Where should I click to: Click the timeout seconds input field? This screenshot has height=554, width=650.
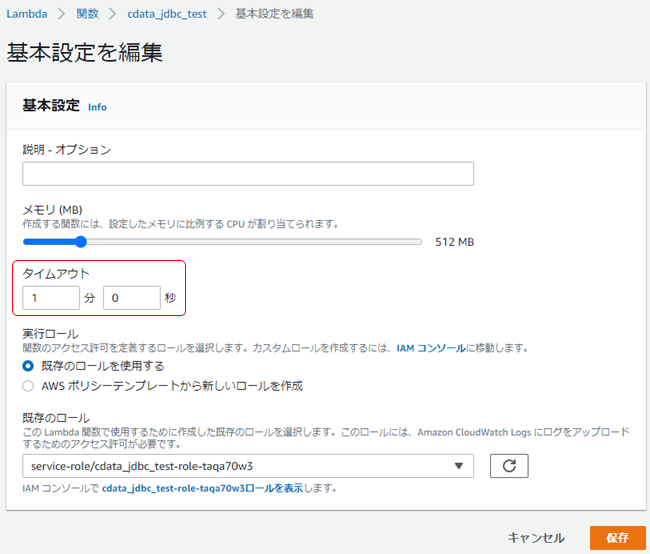pyautogui.click(x=132, y=298)
